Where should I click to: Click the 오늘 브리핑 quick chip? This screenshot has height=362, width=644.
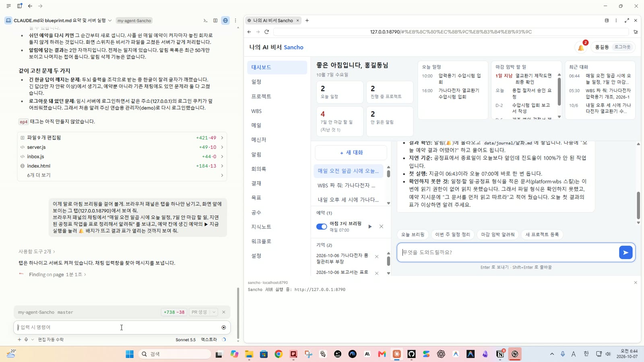click(413, 234)
